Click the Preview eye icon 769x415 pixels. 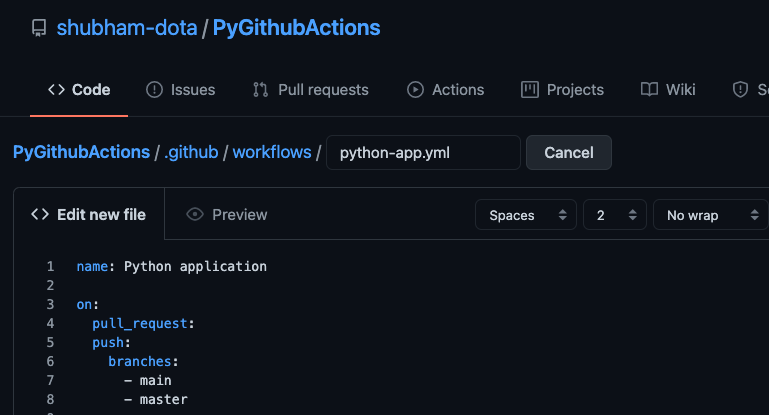(x=195, y=214)
